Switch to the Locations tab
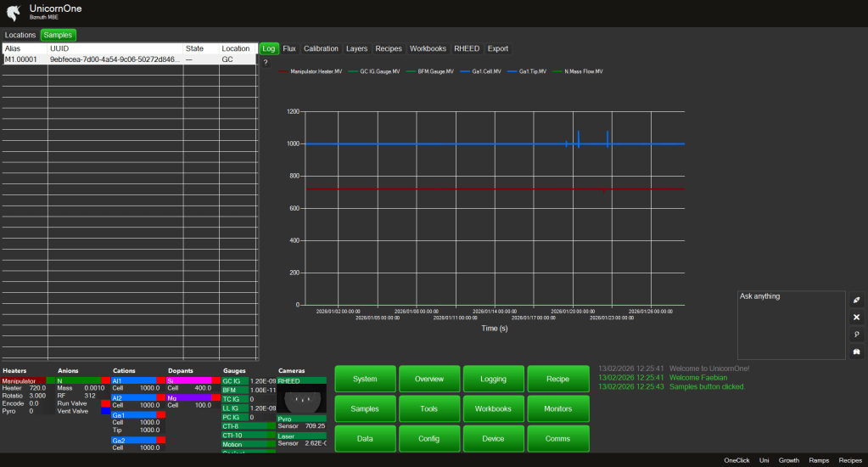The width and height of the screenshot is (868, 467). tap(20, 35)
